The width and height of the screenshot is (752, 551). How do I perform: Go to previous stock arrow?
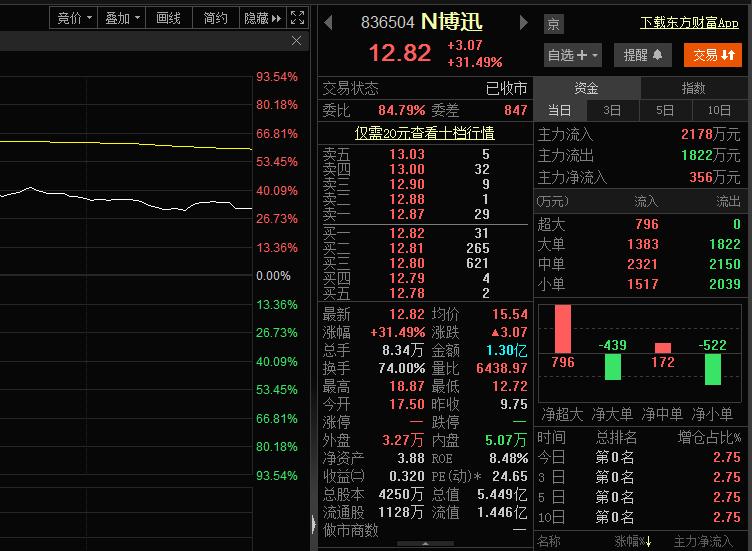(329, 22)
